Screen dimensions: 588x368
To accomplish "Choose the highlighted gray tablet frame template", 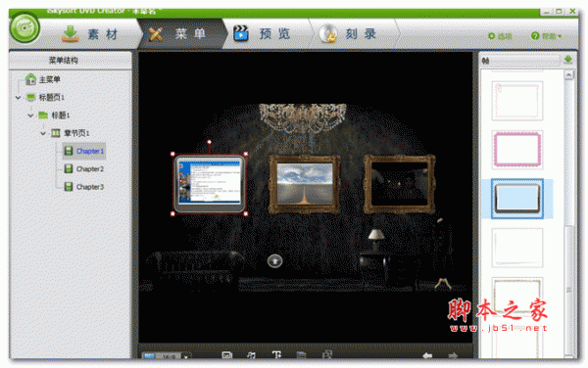I will pos(517,199).
